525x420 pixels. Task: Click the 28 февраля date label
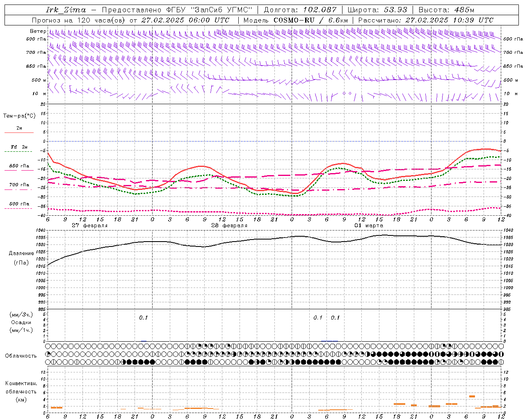click(x=229, y=226)
